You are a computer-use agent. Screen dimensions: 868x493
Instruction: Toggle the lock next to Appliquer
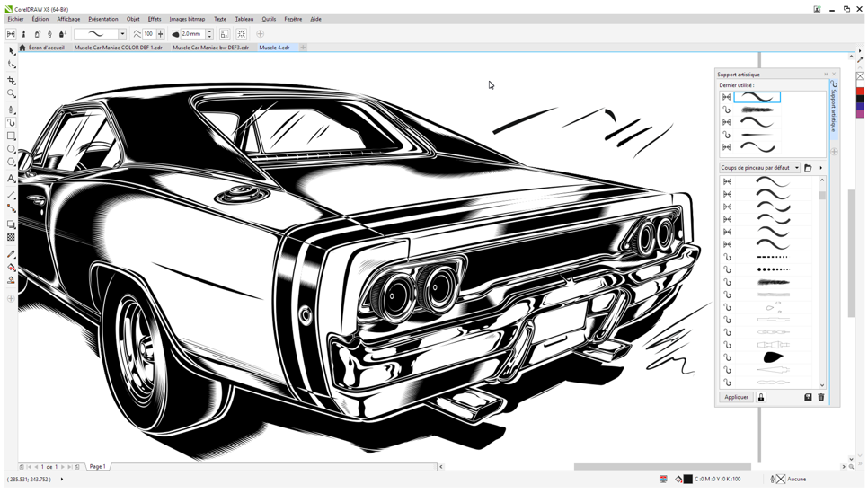pyautogui.click(x=761, y=397)
